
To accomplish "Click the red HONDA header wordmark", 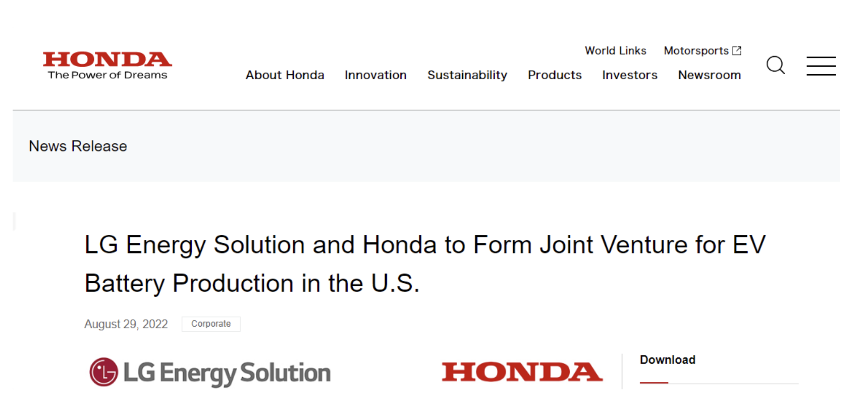I will click(107, 60).
